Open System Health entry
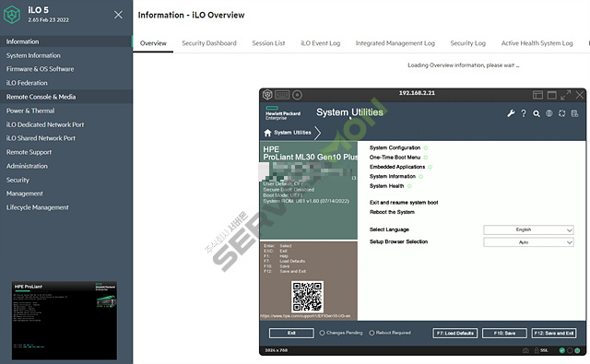Image resolution: width=590 pixels, height=364 pixels. pyautogui.click(x=386, y=186)
